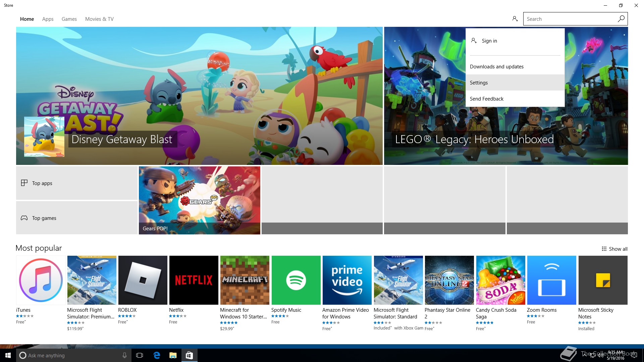Open the ROBLOX app tile
Viewport: 644px width, 362px height.
[143, 280]
